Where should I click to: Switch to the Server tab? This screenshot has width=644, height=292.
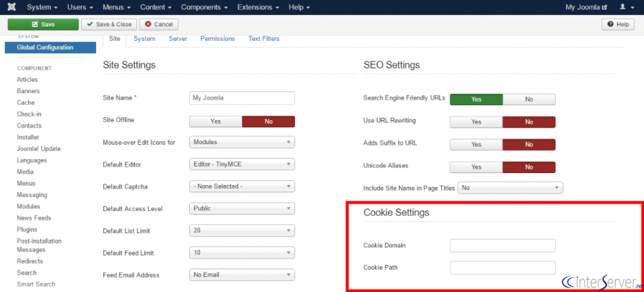click(x=178, y=38)
